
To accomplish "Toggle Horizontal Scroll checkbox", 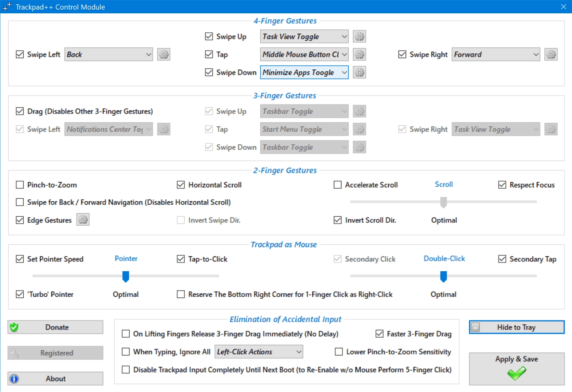I will point(181,185).
